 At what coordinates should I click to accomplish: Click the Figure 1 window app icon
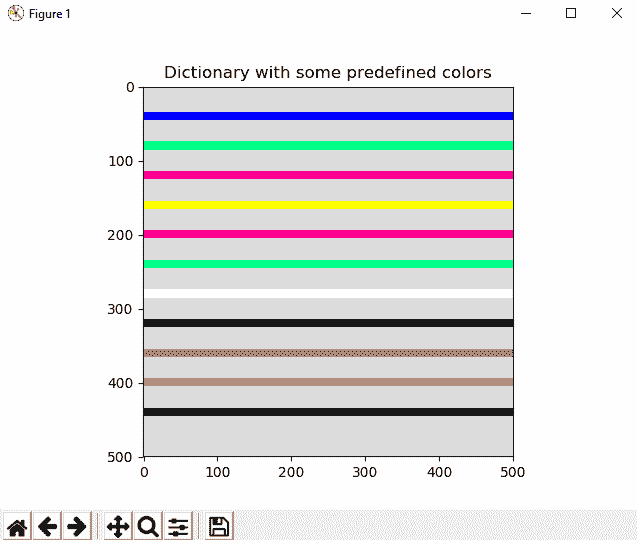coord(15,13)
